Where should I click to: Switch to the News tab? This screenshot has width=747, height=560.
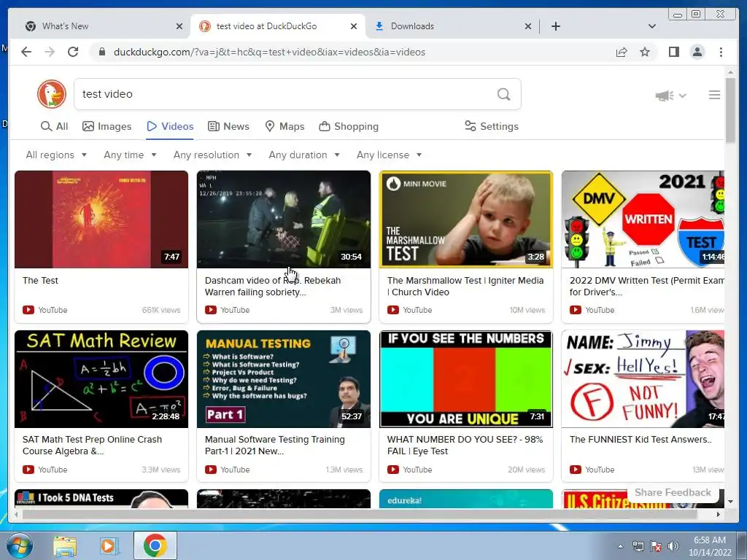[228, 126]
